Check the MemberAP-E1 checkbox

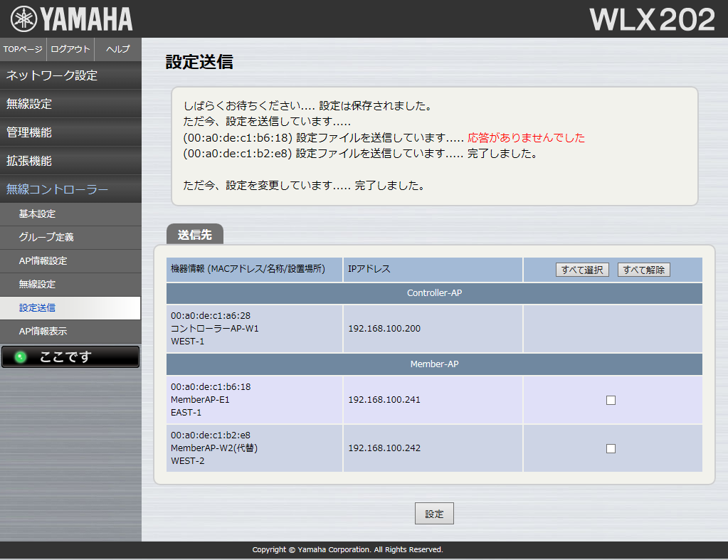tap(611, 400)
